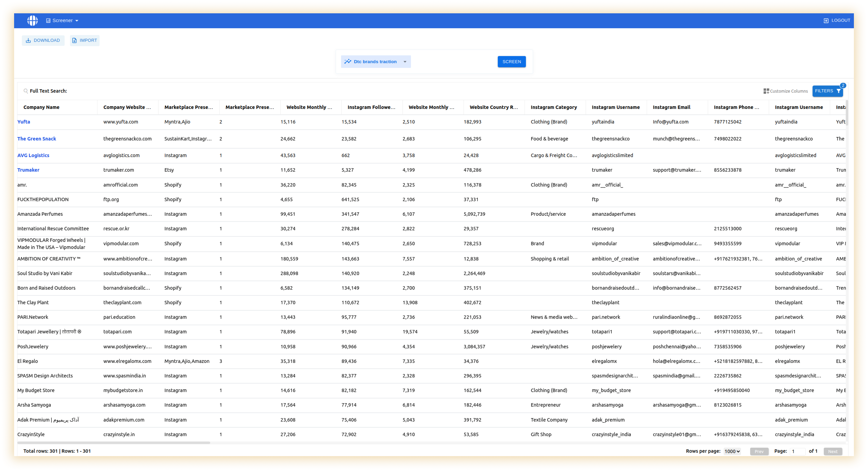Sort by Instagram Email column header
The height and width of the screenshot is (471, 868).
tap(671, 107)
